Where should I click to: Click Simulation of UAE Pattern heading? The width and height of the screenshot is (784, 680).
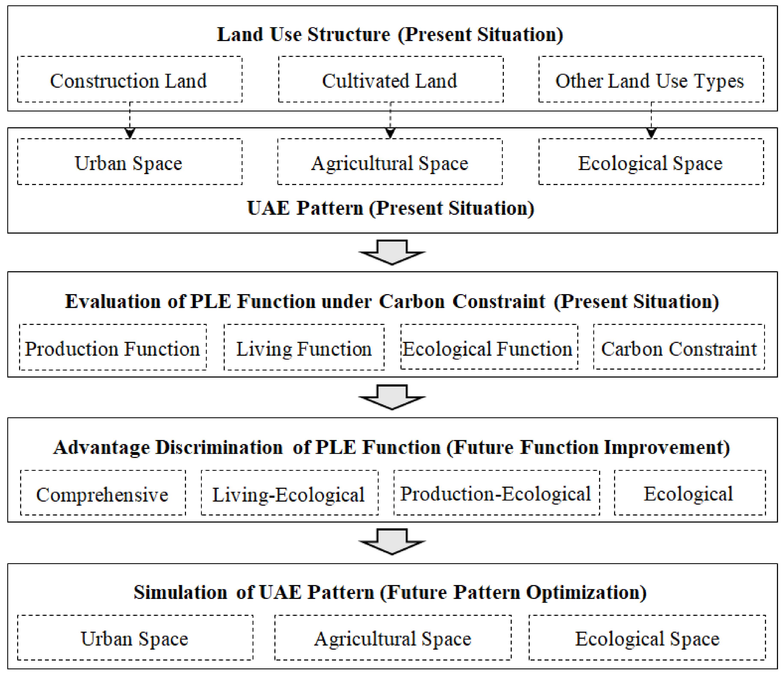click(390, 592)
